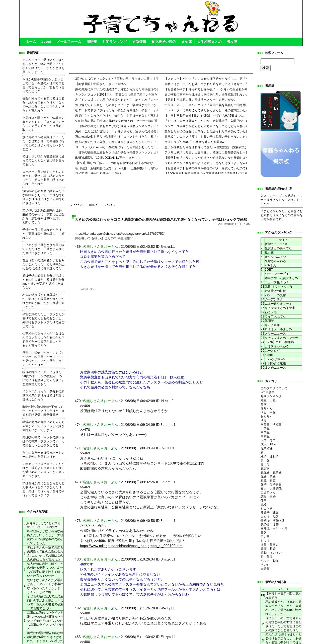The image size is (322, 644).
Task: Open recent article 上司は腹が弱い
Action: (x=43, y=124)
